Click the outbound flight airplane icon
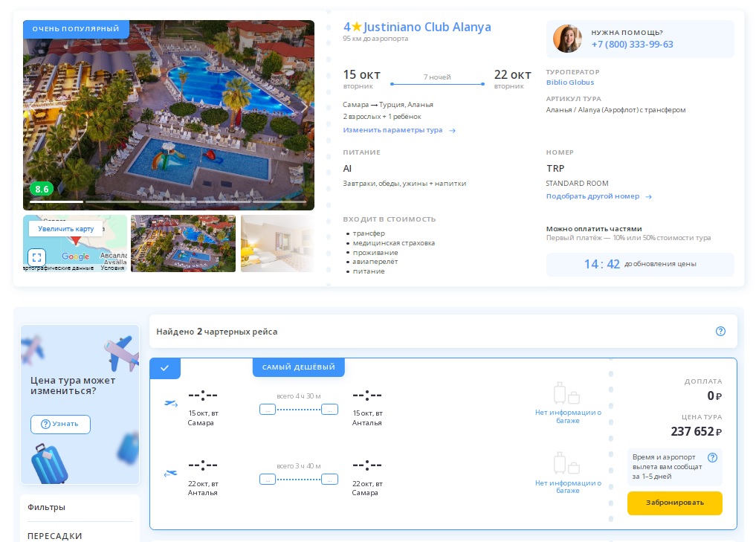The image size is (756, 542). click(x=171, y=403)
